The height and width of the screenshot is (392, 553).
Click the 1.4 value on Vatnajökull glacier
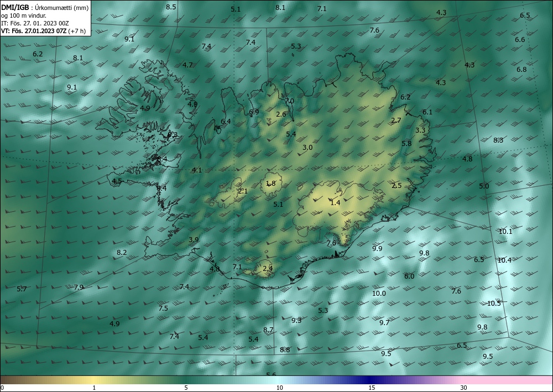[336, 202]
